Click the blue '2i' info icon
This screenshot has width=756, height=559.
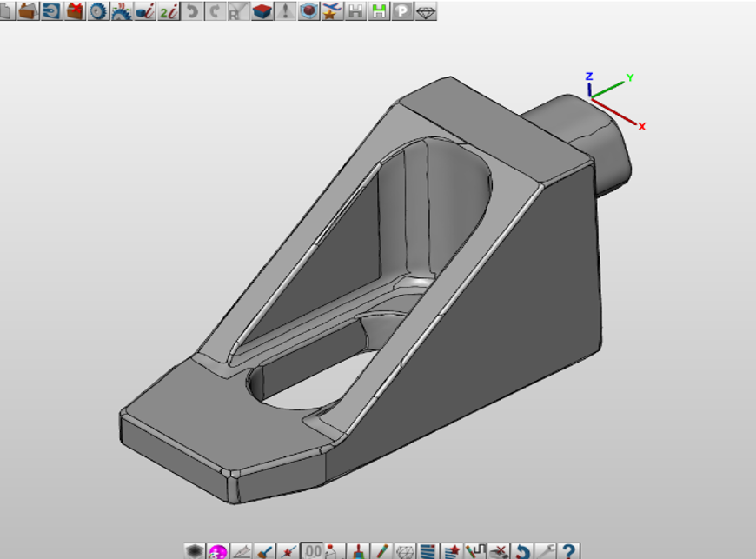169,11
